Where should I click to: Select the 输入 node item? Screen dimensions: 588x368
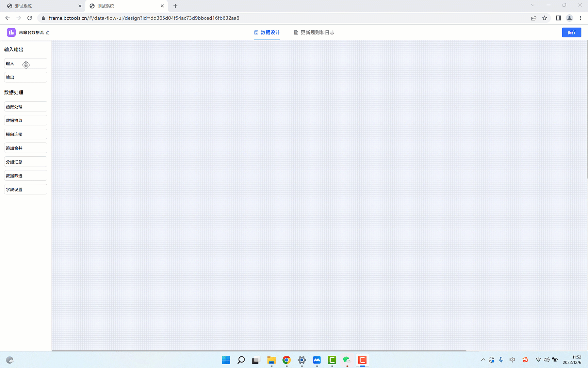tap(26, 63)
